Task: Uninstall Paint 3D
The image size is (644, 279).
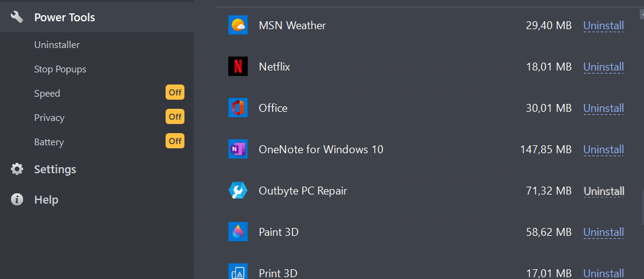Action: tap(603, 233)
